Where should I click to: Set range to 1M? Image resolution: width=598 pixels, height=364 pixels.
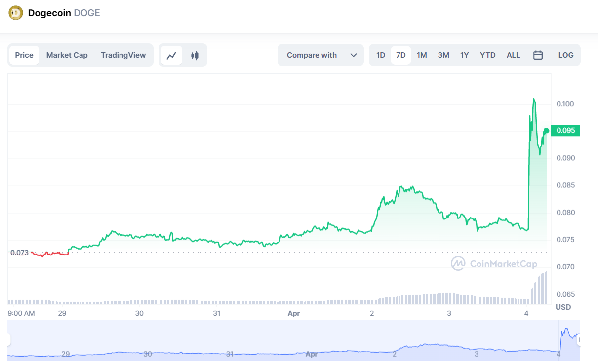tap(422, 55)
